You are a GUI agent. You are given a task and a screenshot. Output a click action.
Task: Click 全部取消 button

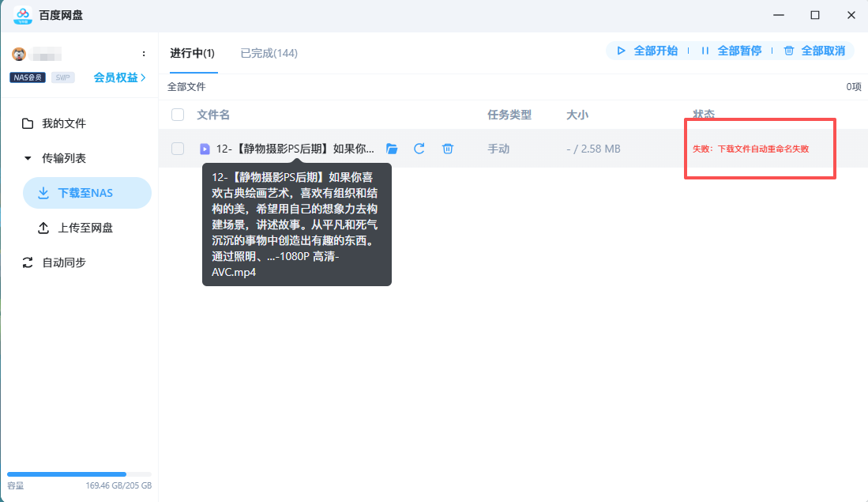pyautogui.click(x=815, y=51)
